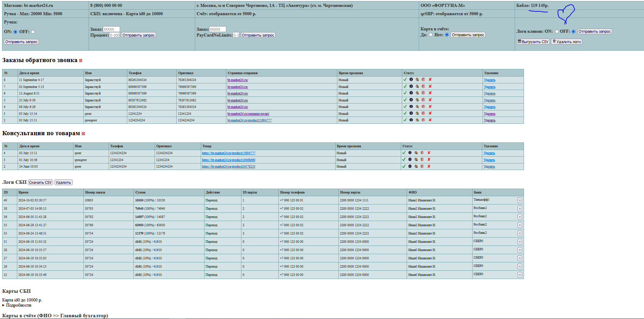Open bt-market24.ru/product15604777 in callback table
Viewport: 644px width, 319px height.
(x=249, y=120)
